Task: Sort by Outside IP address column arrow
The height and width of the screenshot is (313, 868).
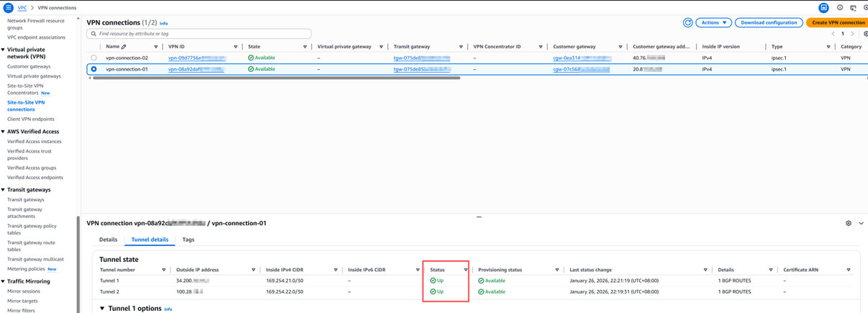Action: [x=253, y=270]
